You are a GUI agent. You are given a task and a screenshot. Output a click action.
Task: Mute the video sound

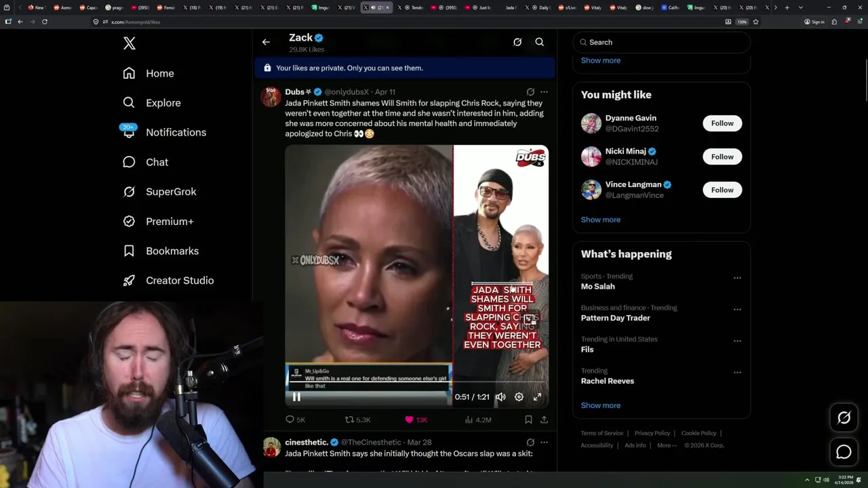tap(500, 397)
